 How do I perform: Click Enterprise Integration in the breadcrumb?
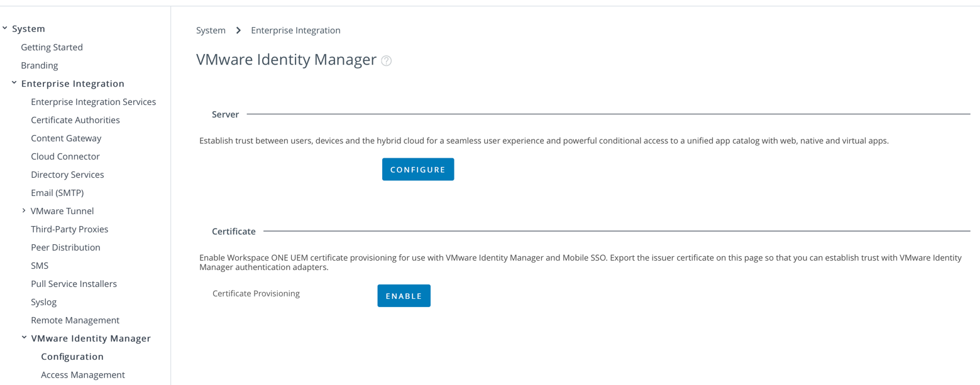[x=295, y=30]
